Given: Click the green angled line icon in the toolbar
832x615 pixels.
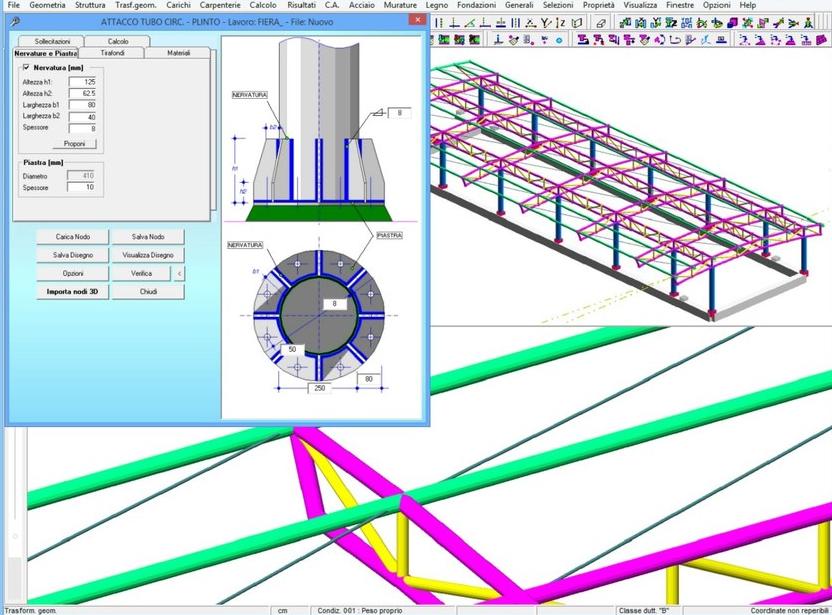Looking at the screenshot, I should tap(470, 23).
